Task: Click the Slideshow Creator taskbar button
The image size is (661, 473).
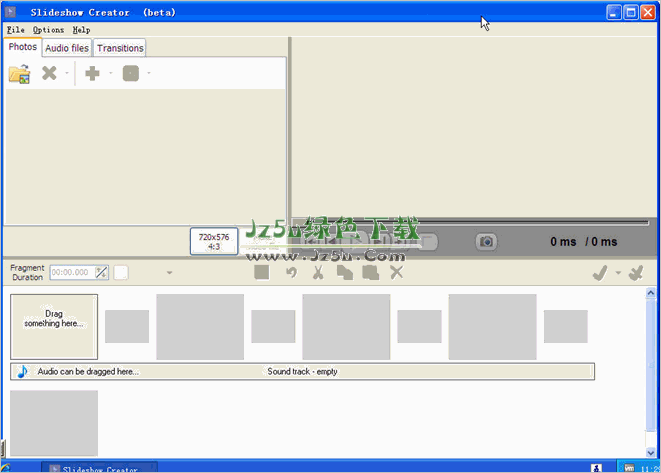Action: [x=99, y=468]
